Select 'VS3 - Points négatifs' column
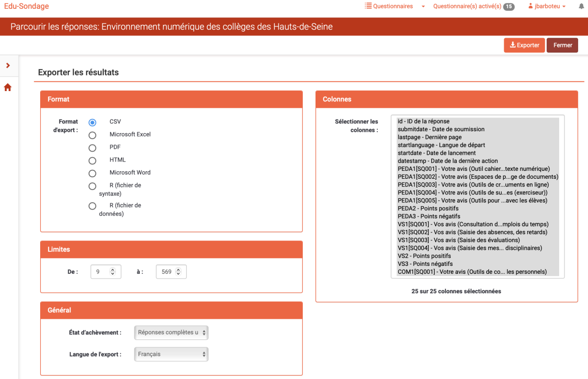The width and height of the screenshot is (588, 379). point(478,264)
